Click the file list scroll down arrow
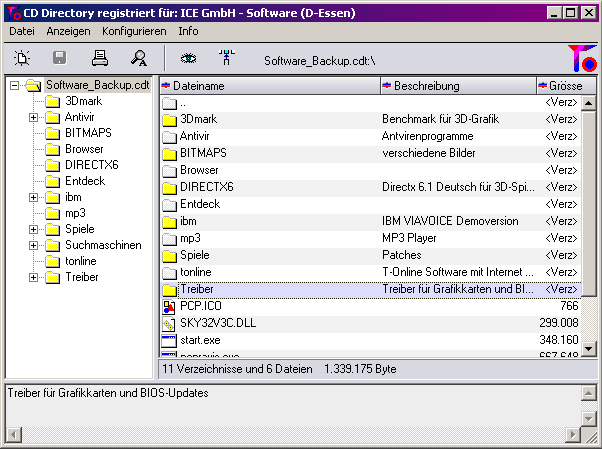The width and height of the screenshot is (602, 449). click(590, 348)
